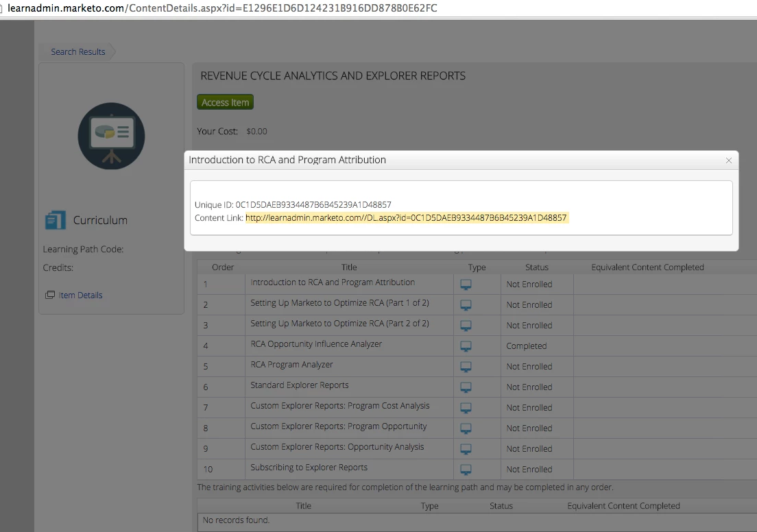The width and height of the screenshot is (757, 532).
Task: Close the Introduction to RCA dialog
Action: tap(728, 160)
